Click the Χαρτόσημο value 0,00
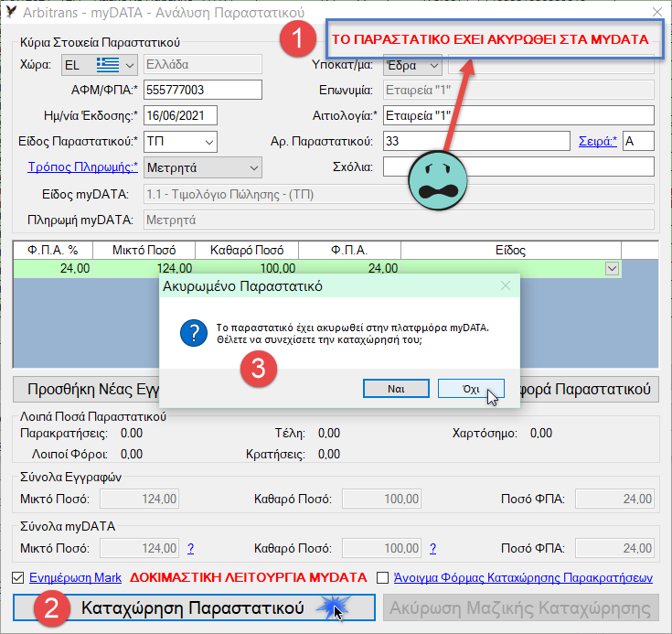The width and height of the screenshot is (672, 634). [x=541, y=434]
